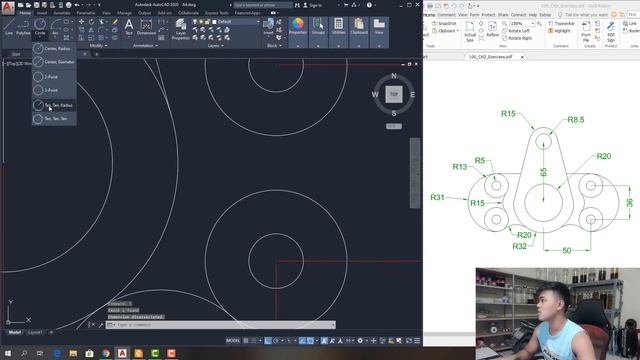The image size is (640, 360).
Task: Click Reflow in Foxit Reader
Action: (493, 29)
